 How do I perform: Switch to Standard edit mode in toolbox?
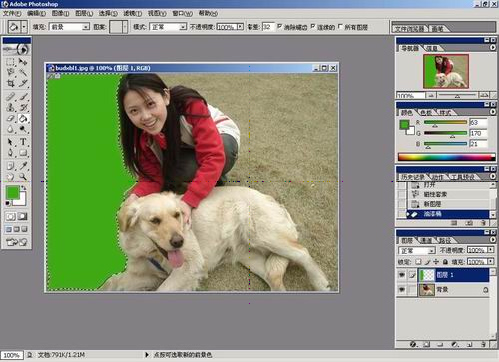pos(10,216)
